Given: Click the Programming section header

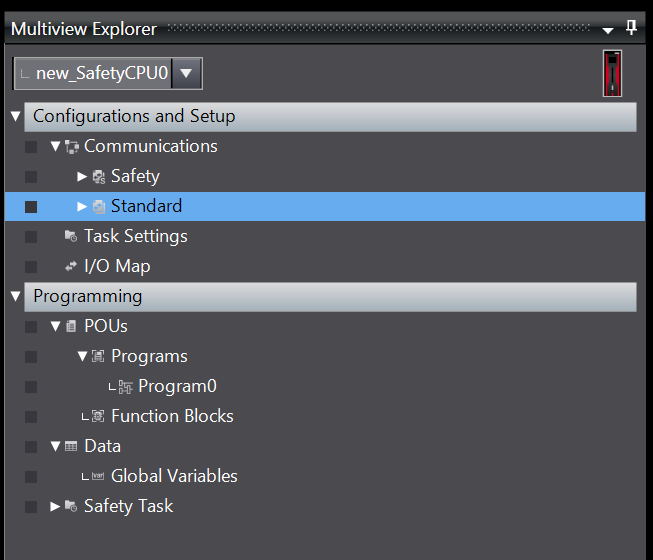Looking at the screenshot, I should [330, 297].
